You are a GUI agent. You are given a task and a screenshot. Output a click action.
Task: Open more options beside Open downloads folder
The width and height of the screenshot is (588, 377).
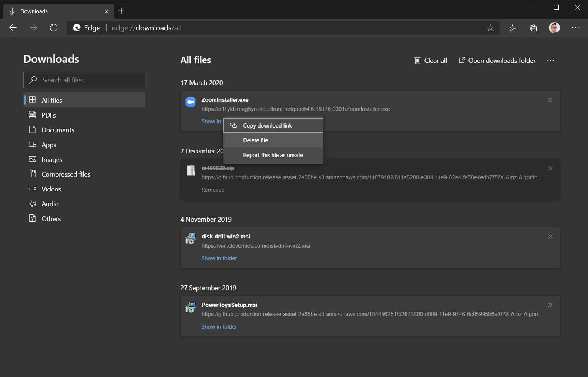[x=551, y=61]
